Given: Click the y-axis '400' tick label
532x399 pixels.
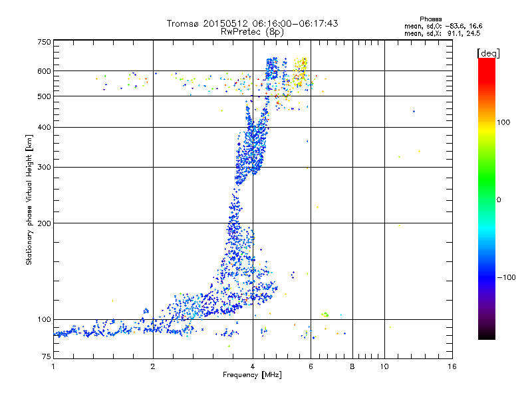Looking at the screenshot, I should click(x=44, y=128).
